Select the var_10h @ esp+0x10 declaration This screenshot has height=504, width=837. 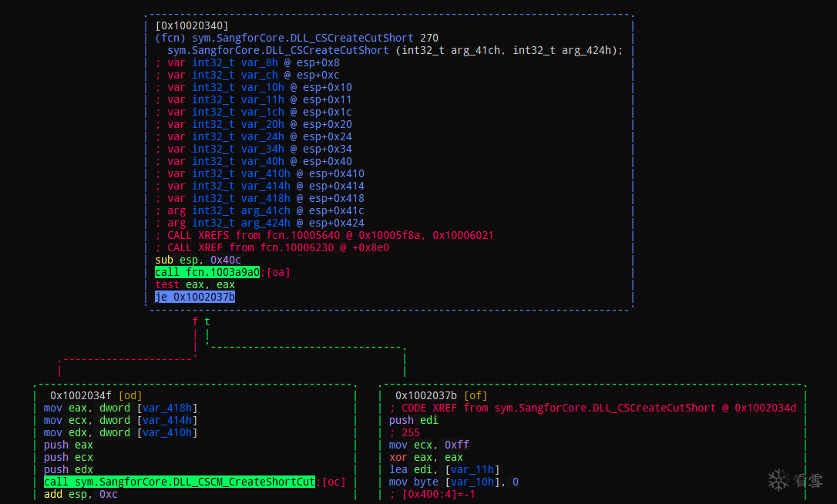click(254, 87)
